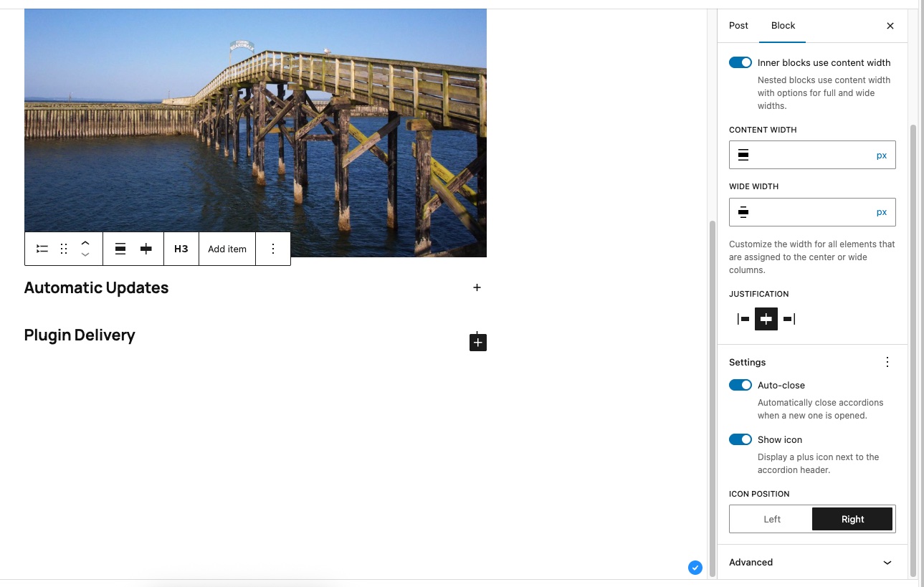This screenshot has height=587, width=924.
Task: Click the move down arrow in block toolbar
Action: click(85, 254)
